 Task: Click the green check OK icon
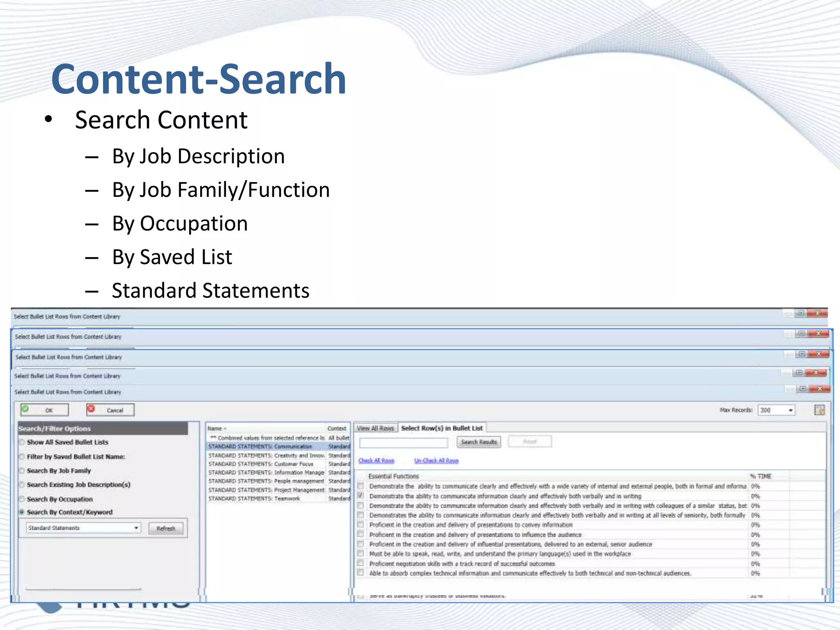25,409
